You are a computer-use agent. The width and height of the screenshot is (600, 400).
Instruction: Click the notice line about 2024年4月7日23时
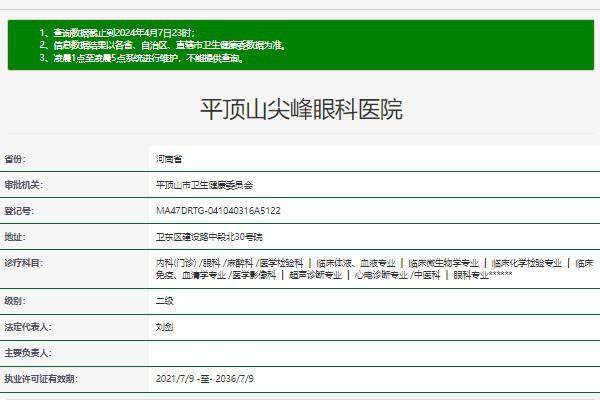[117, 33]
